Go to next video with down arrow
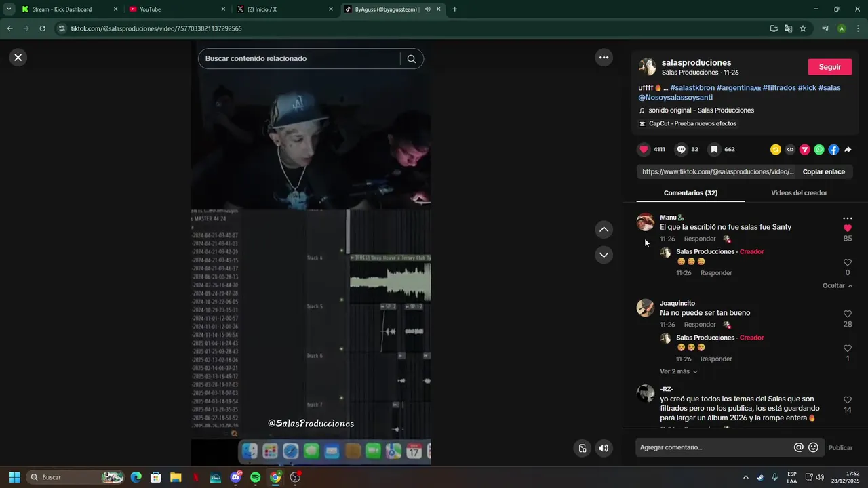The image size is (868, 488). pos(604,255)
